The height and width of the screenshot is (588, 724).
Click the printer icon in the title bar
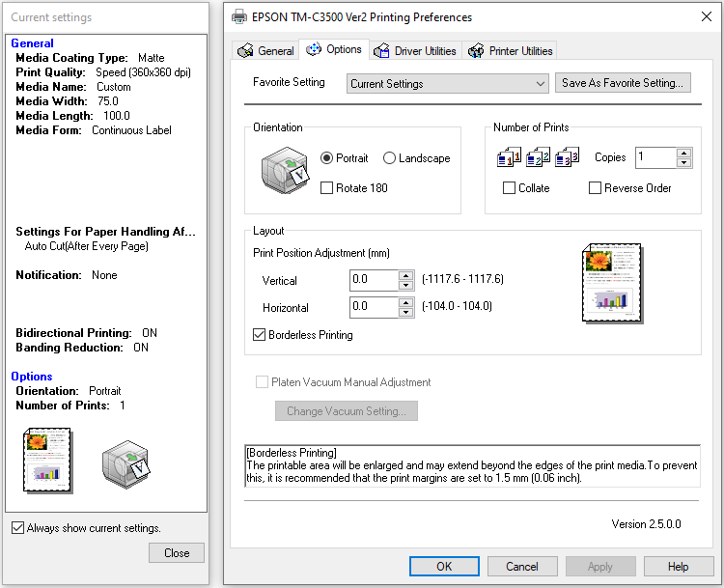tap(239, 17)
